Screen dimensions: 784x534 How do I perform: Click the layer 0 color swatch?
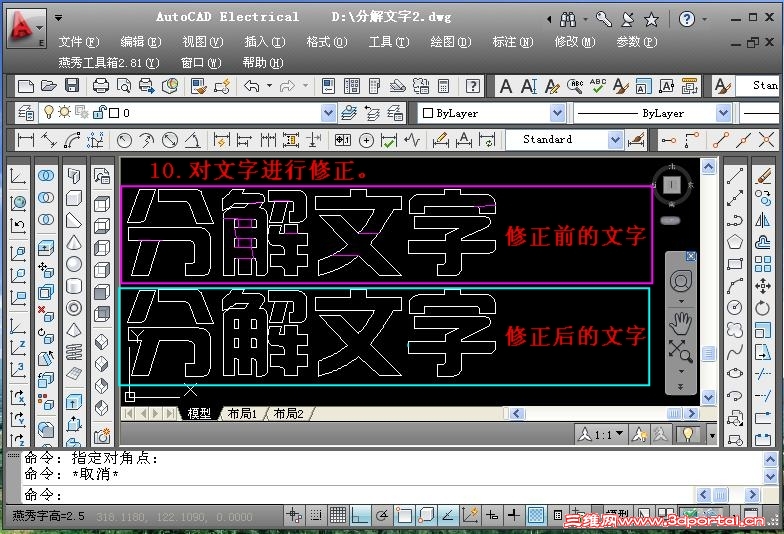[x=114, y=113]
